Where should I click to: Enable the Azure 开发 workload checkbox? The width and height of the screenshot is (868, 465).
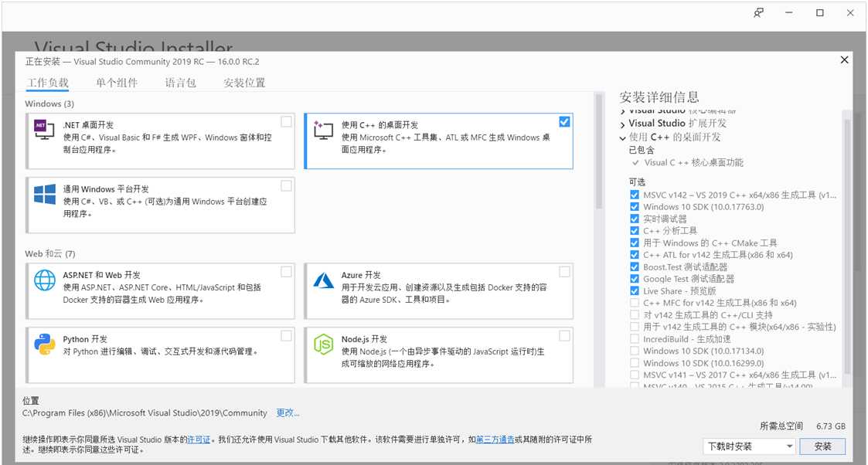[x=564, y=271]
